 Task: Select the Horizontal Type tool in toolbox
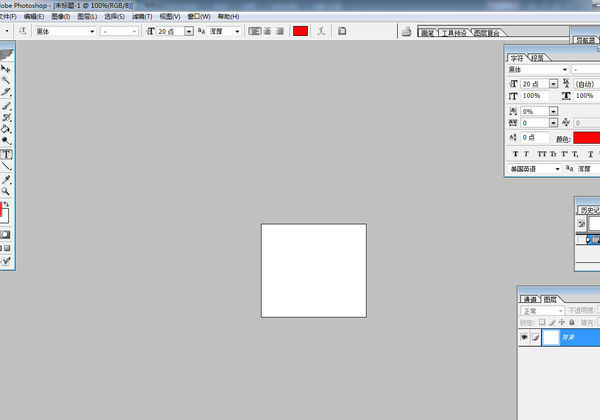click(6, 155)
